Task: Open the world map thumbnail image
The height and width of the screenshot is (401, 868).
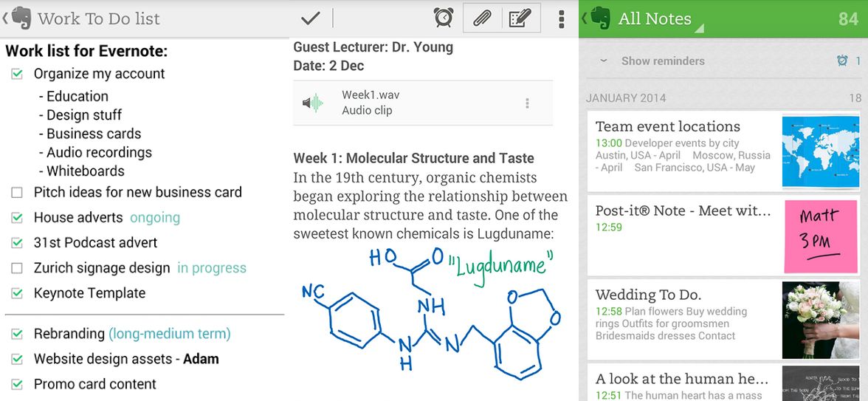Action: pyautogui.click(x=820, y=151)
